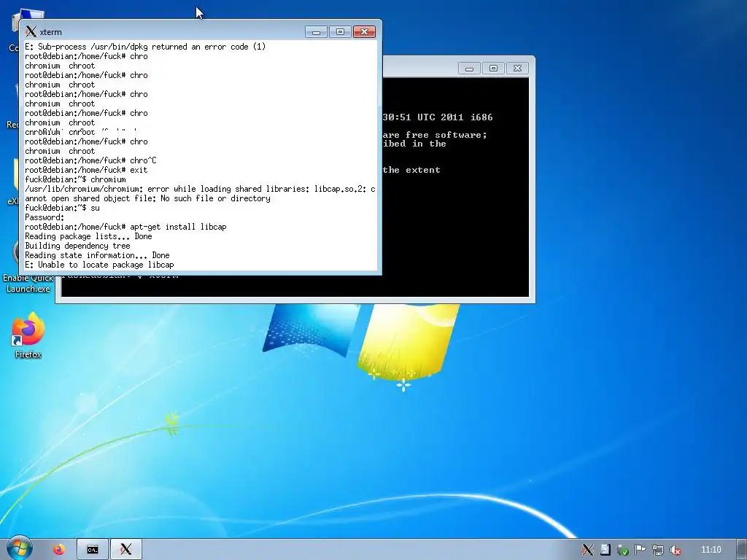Viewport: 747px width, 560px height.
Task: Click 'the extent' text in black console
Action: pyautogui.click(x=411, y=170)
